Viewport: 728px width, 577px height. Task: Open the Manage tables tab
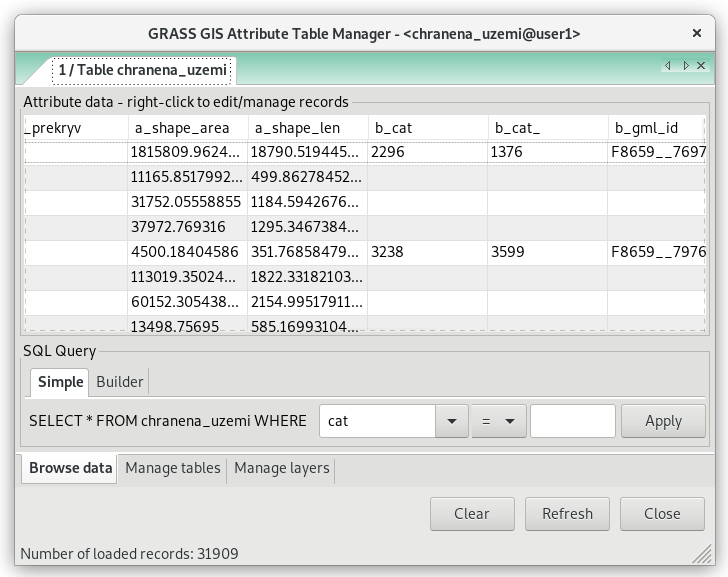(173, 468)
